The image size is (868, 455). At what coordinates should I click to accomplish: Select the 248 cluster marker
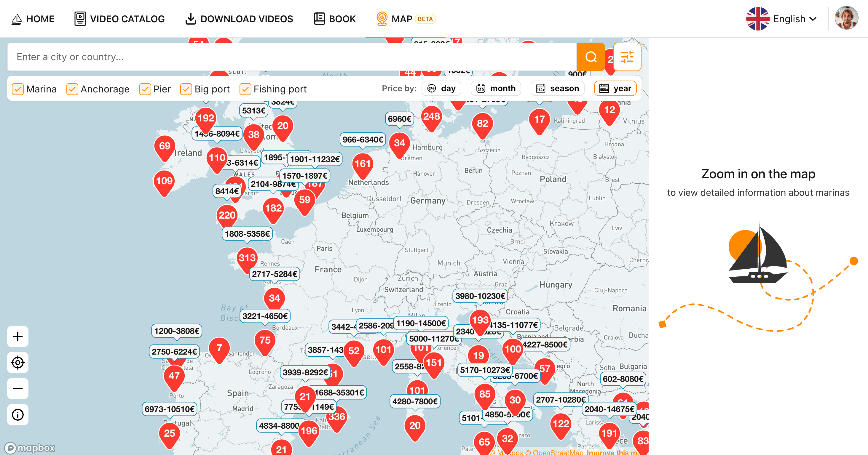click(x=431, y=118)
